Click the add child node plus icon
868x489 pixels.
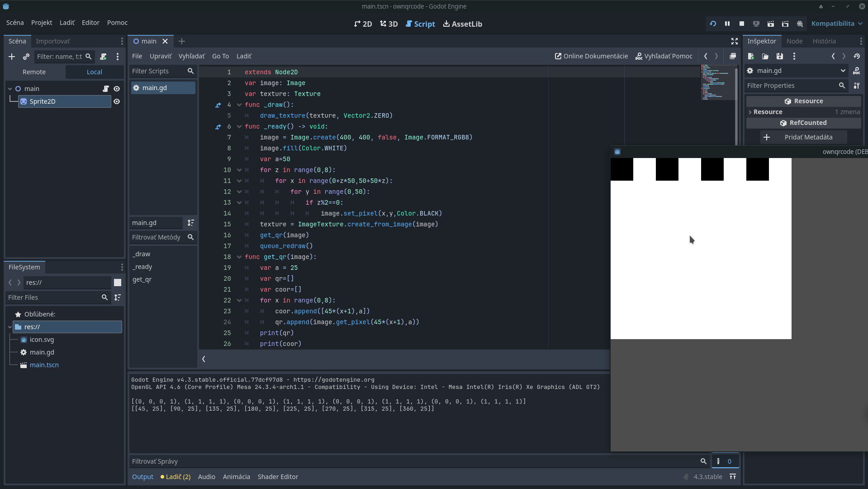(x=12, y=57)
